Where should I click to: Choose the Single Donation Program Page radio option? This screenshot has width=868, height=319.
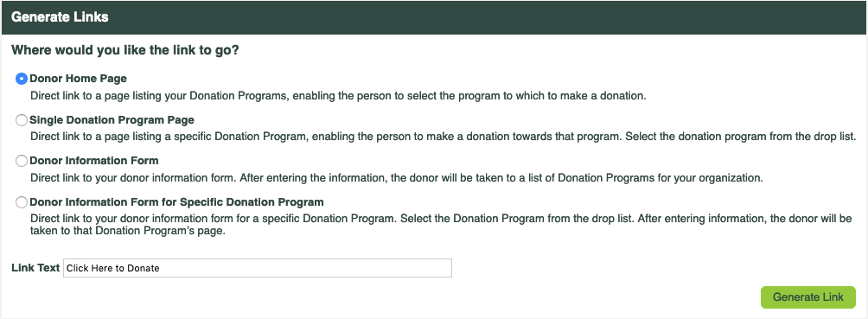(x=22, y=120)
